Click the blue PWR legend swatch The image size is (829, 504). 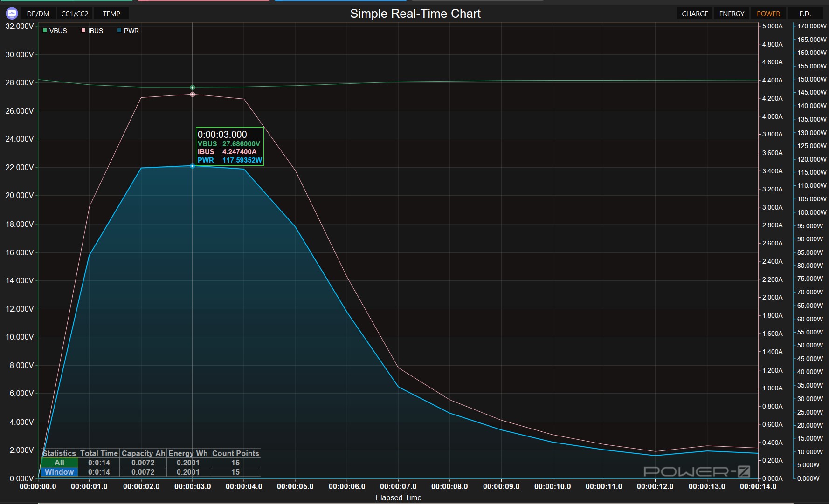coord(119,31)
